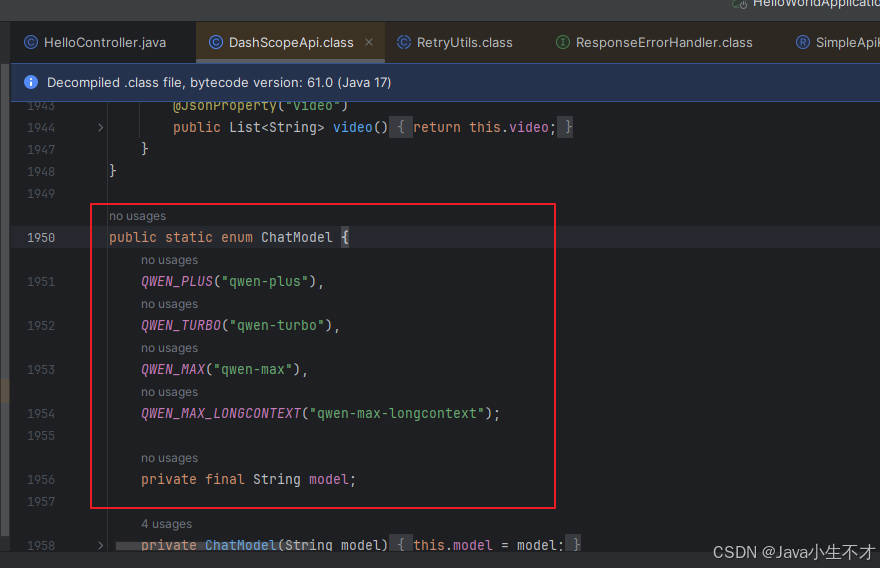Switch to HelloController.java tab
Screen dimensions: 880x568
[95, 43]
